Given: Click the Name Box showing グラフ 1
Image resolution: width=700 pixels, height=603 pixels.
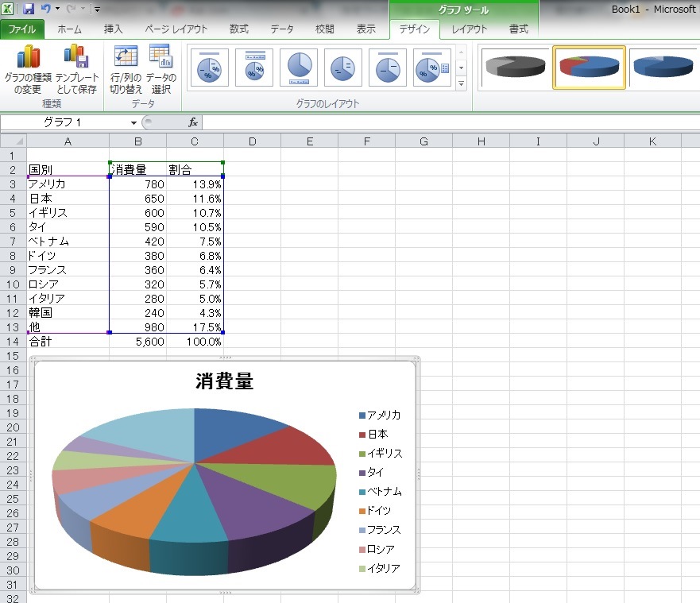Looking at the screenshot, I should coord(64,122).
